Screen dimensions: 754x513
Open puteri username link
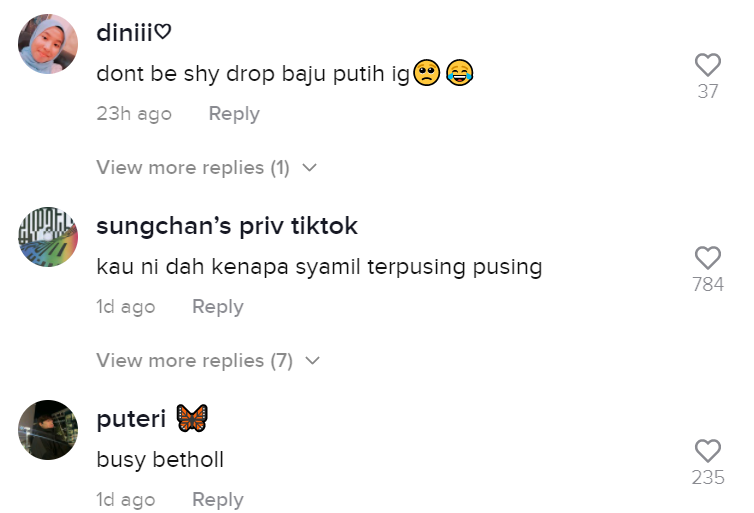[131, 419]
